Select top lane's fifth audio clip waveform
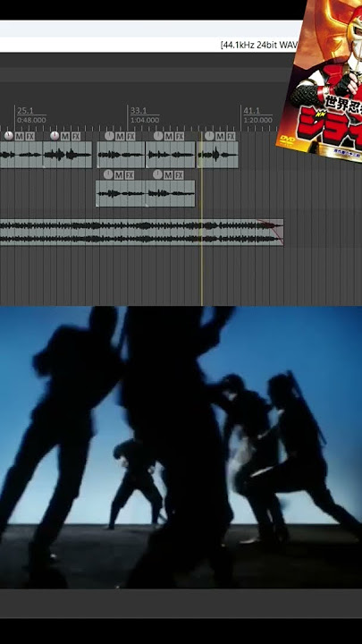Screen dimensions: 362x644 pos(218,155)
